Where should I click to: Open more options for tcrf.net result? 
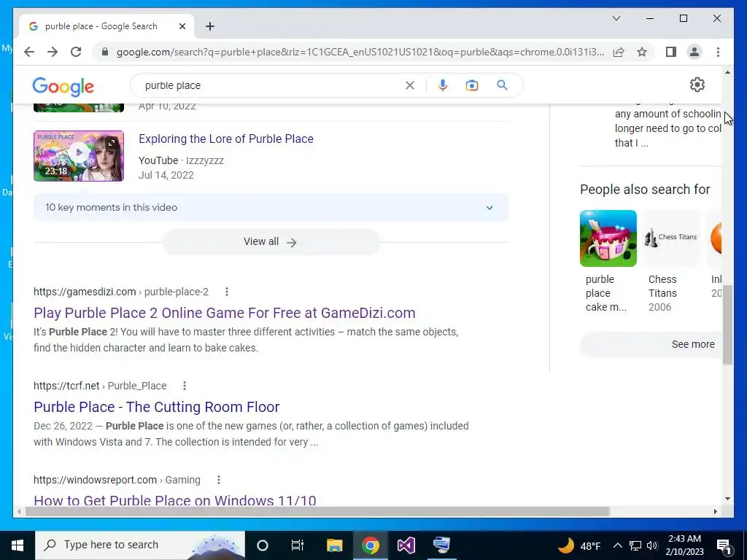point(185,386)
